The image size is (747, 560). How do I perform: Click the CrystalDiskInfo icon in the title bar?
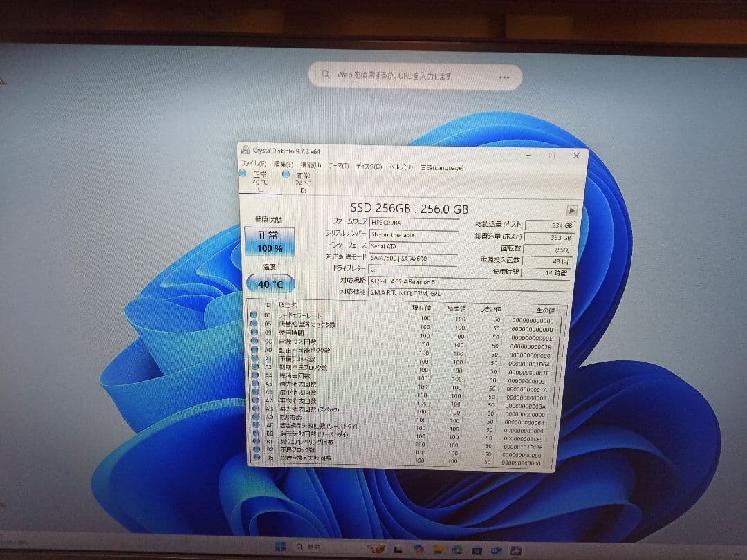click(246, 150)
